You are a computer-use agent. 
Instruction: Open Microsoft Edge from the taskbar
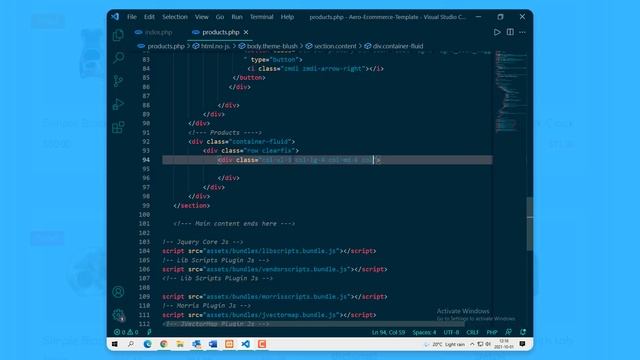click(147, 344)
